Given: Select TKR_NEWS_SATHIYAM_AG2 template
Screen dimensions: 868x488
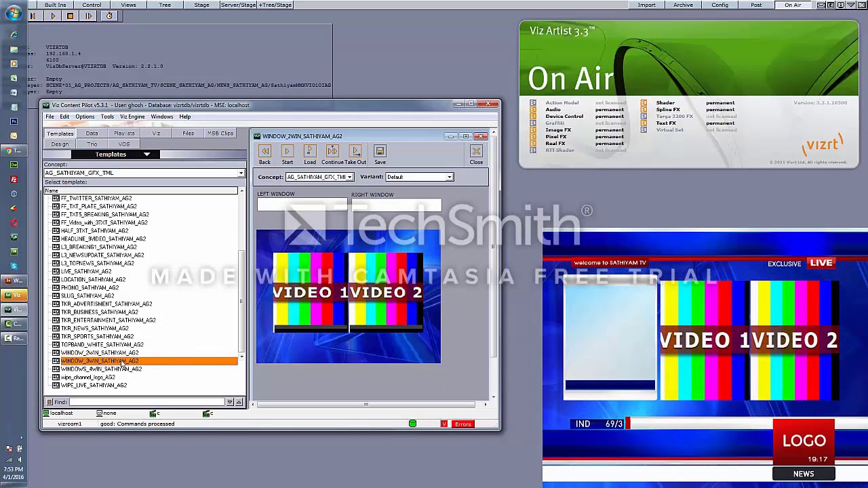Looking at the screenshot, I should 95,329.
